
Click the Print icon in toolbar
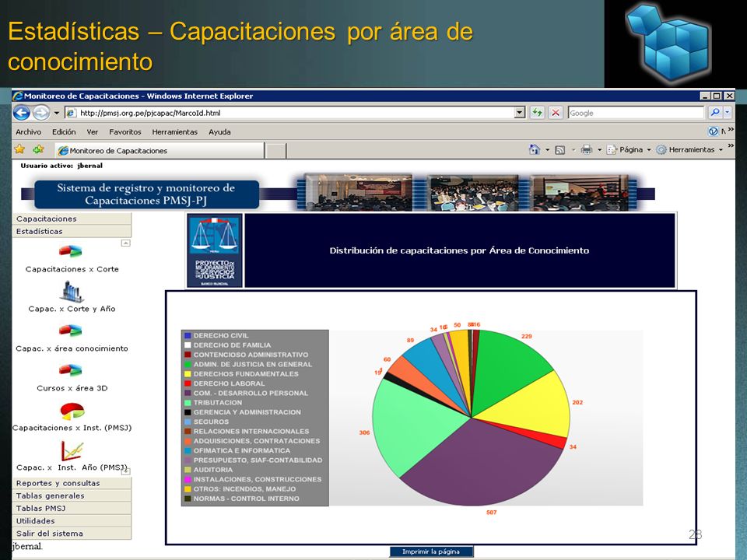click(x=587, y=149)
